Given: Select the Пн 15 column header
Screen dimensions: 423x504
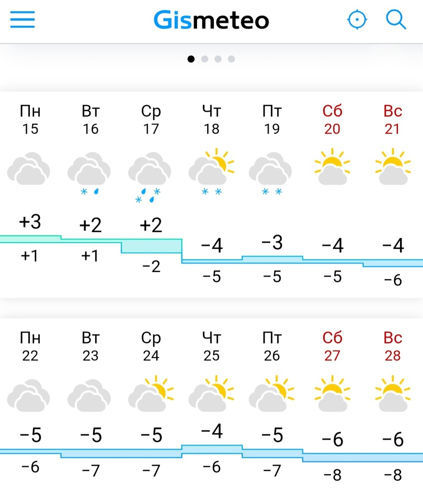Looking at the screenshot, I should (30, 120).
